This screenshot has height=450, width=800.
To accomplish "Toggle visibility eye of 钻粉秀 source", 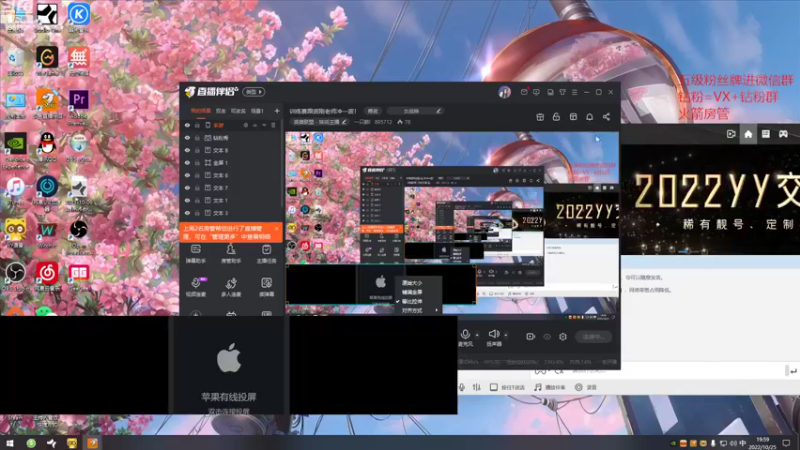I will click(187, 138).
